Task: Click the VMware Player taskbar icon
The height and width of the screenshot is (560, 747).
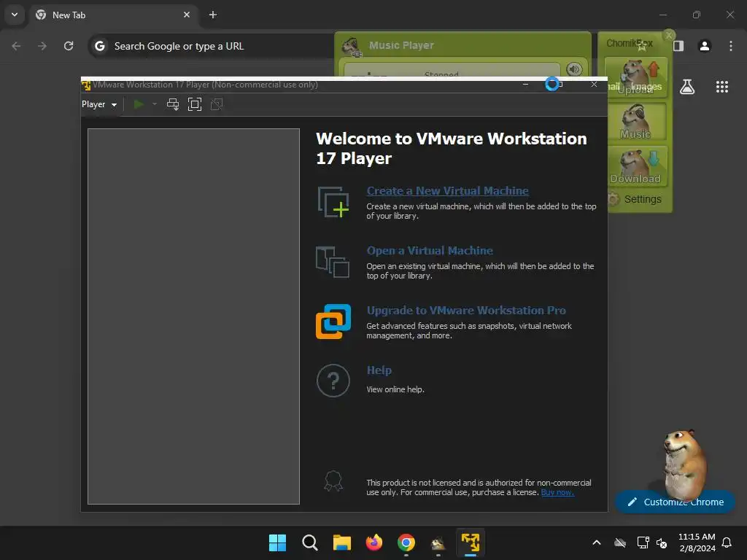Action: 471,542
